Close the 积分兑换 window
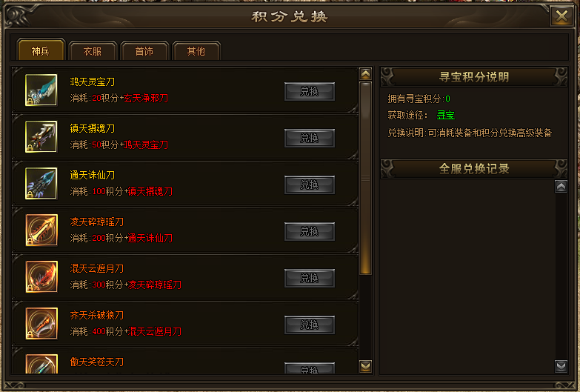 click(561, 16)
